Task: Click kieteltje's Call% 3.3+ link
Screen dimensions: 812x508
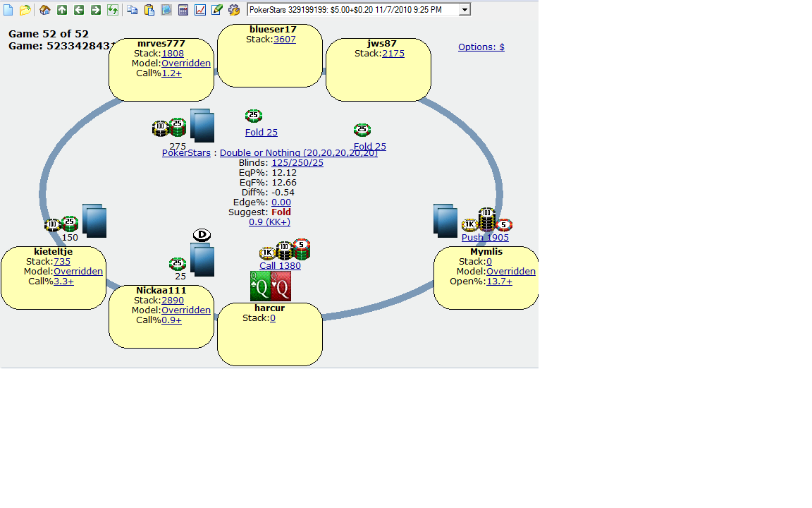Action: (63, 281)
